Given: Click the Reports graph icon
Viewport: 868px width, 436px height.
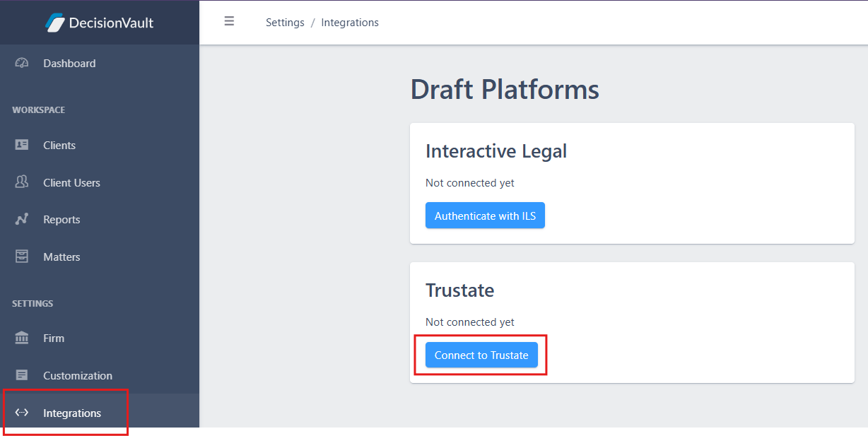Looking at the screenshot, I should 22,219.
